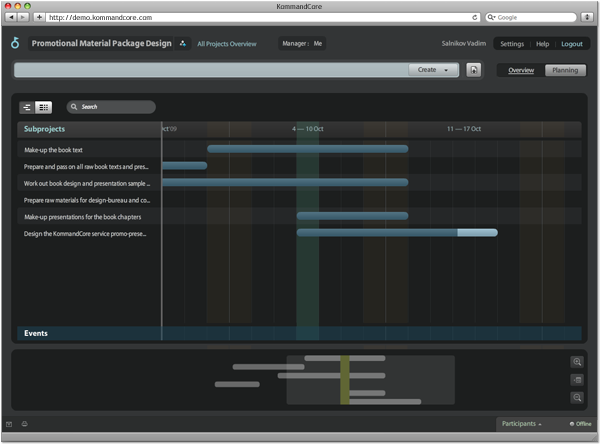Click the user name Salnikov Vadim
The height and width of the screenshot is (447, 600).
[464, 44]
